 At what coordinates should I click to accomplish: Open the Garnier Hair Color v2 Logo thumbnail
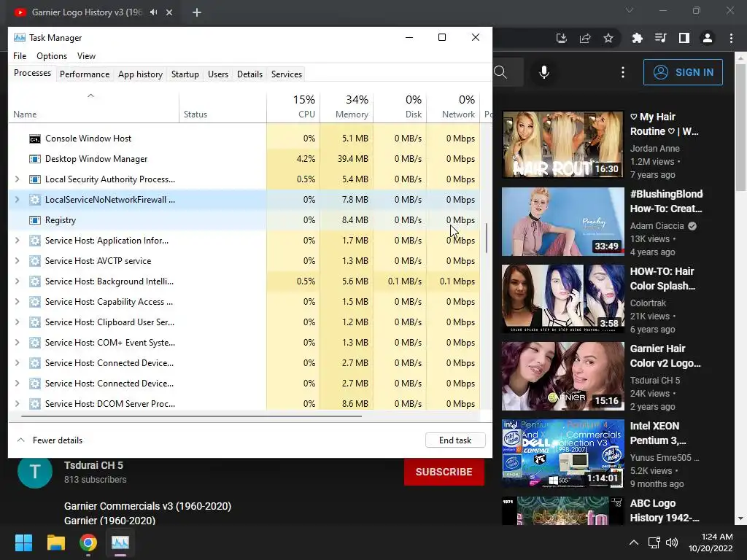coord(562,376)
